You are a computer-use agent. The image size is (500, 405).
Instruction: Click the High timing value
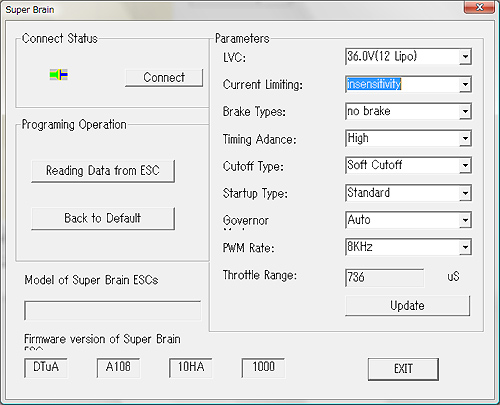coord(358,138)
